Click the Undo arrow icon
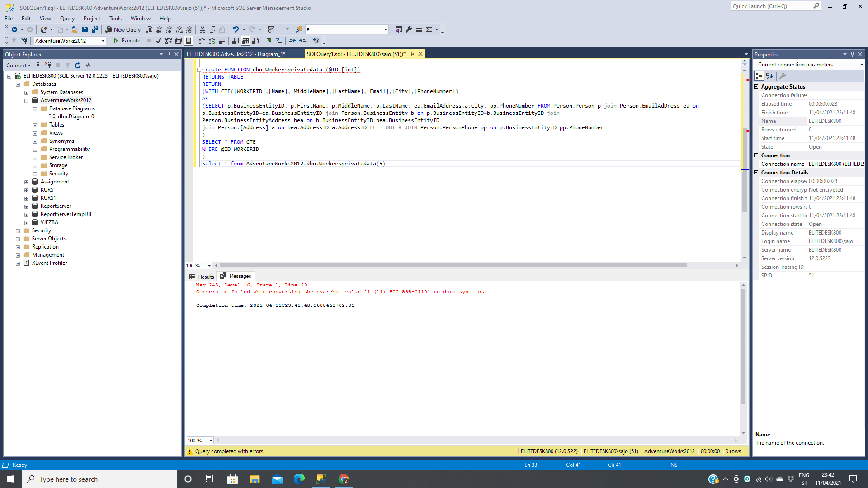This screenshot has width=868, height=488. coord(236,29)
